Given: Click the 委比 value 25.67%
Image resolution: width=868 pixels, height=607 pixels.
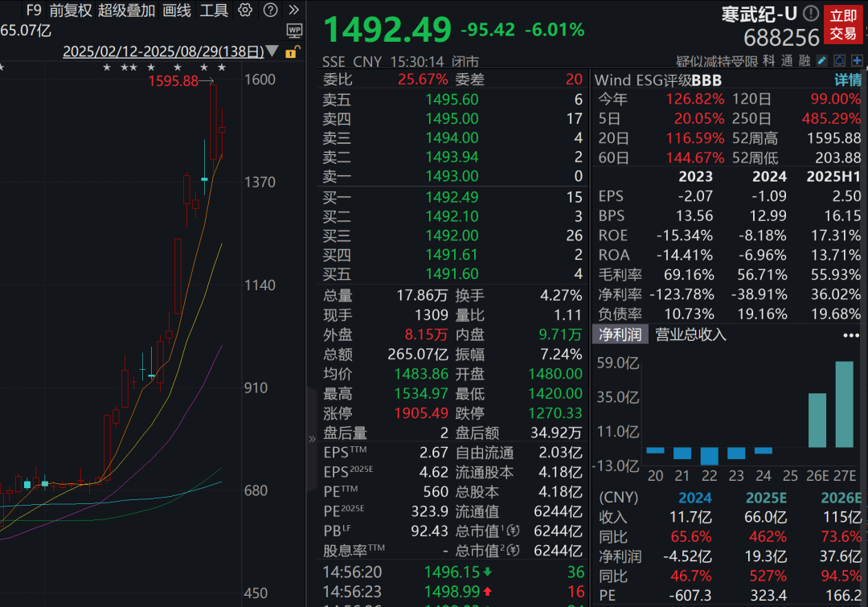Looking at the screenshot, I should click(x=423, y=80).
